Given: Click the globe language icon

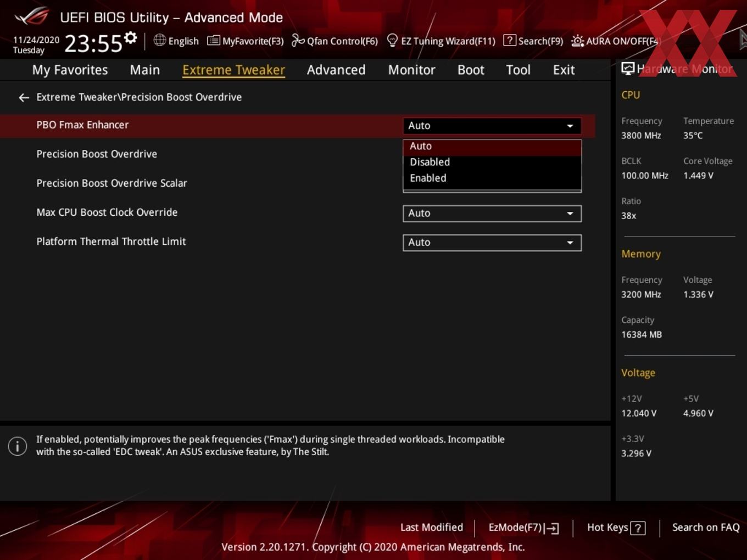Looking at the screenshot, I should point(159,40).
